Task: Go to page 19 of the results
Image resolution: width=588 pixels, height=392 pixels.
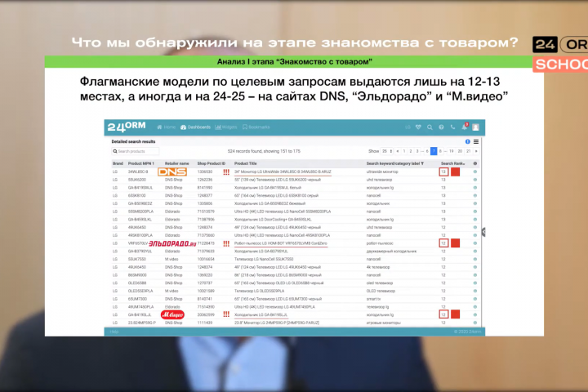Action: [451, 151]
